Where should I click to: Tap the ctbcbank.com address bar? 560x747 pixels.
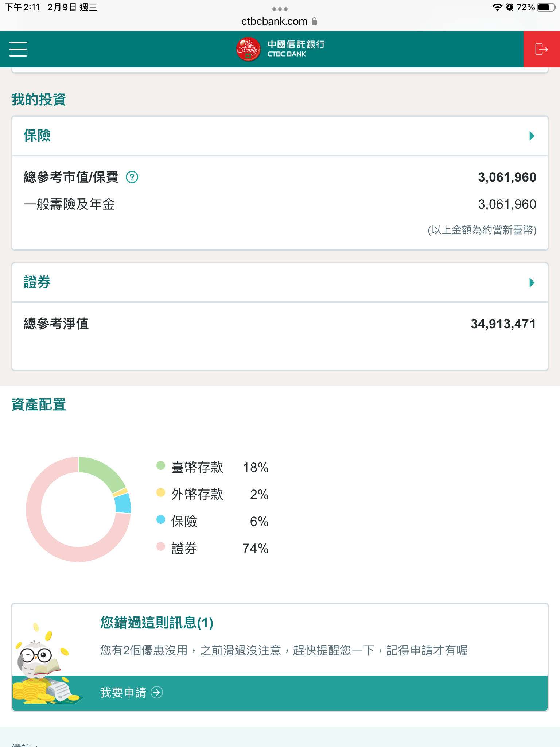(274, 21)
